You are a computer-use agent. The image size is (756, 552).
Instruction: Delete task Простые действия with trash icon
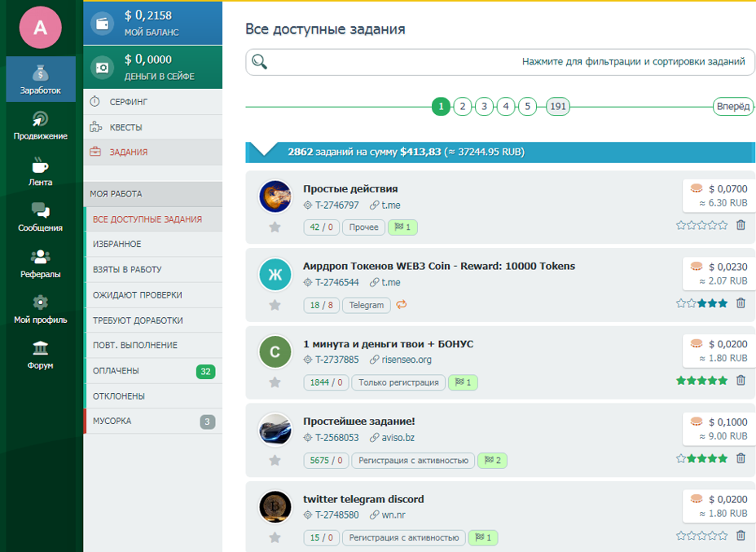(741, 225)
